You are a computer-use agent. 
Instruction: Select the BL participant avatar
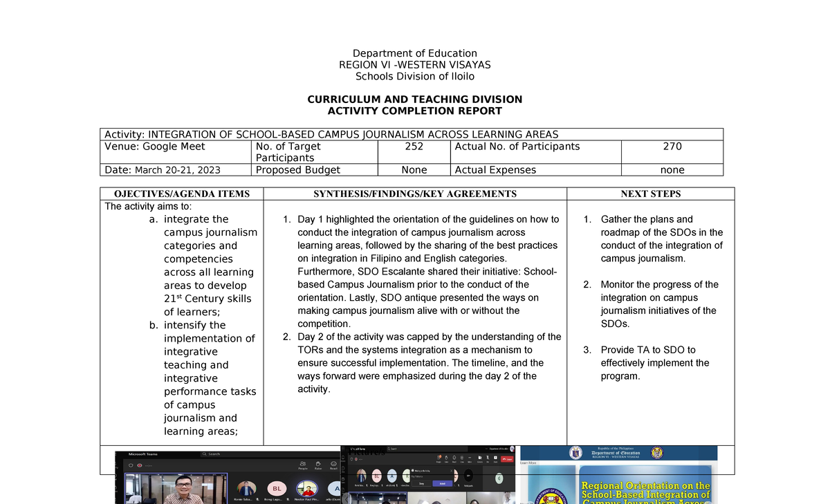276,489
